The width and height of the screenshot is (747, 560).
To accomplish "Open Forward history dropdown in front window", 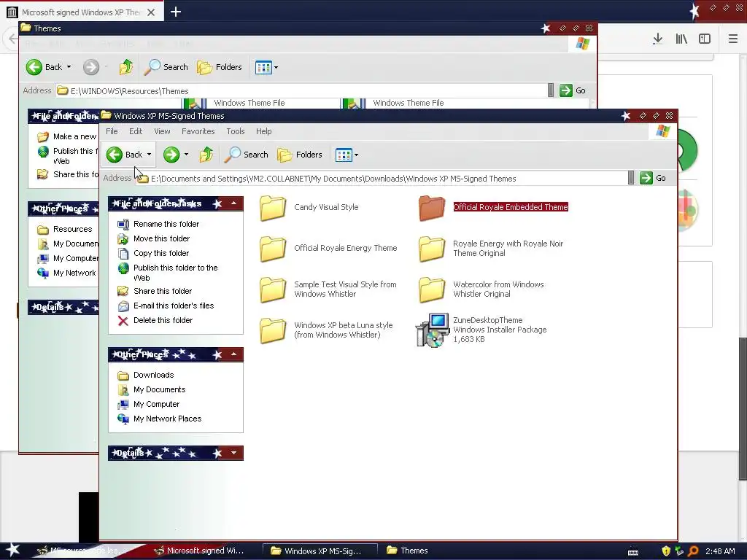I will (186, 155).
